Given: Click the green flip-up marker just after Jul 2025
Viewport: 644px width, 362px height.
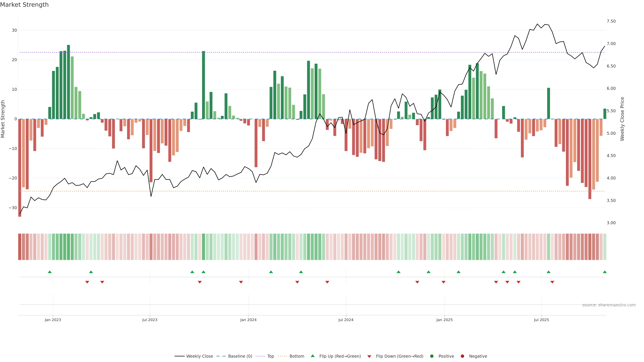Looking at the screenshot, I should [x=549, y=272].
